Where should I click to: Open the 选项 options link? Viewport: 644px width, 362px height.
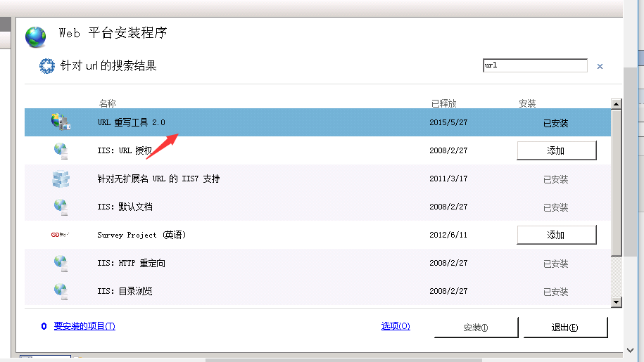[396, 326]
